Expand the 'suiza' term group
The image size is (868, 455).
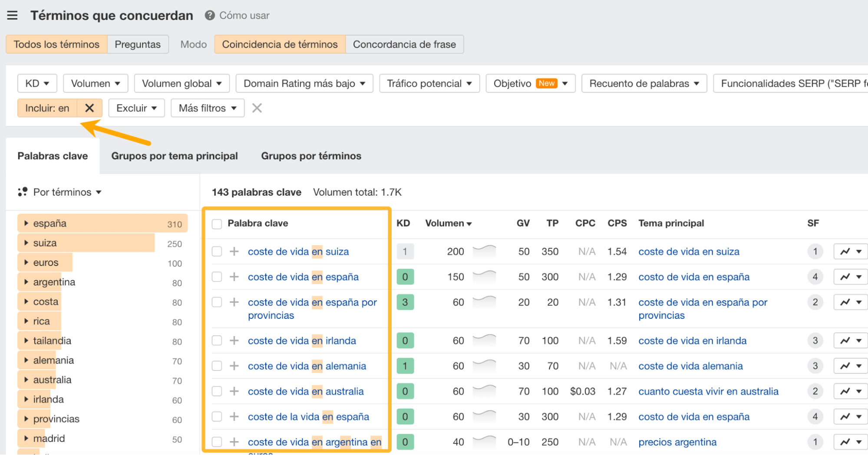point(26,243)
